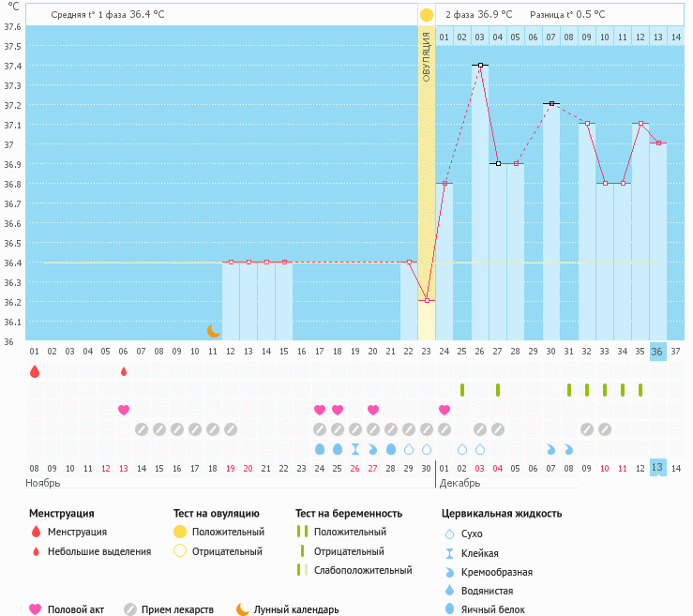Click the 'Разница t° 0.5 °C' text
This screenshot has height=616, width=693.
[x=567, y=15]
